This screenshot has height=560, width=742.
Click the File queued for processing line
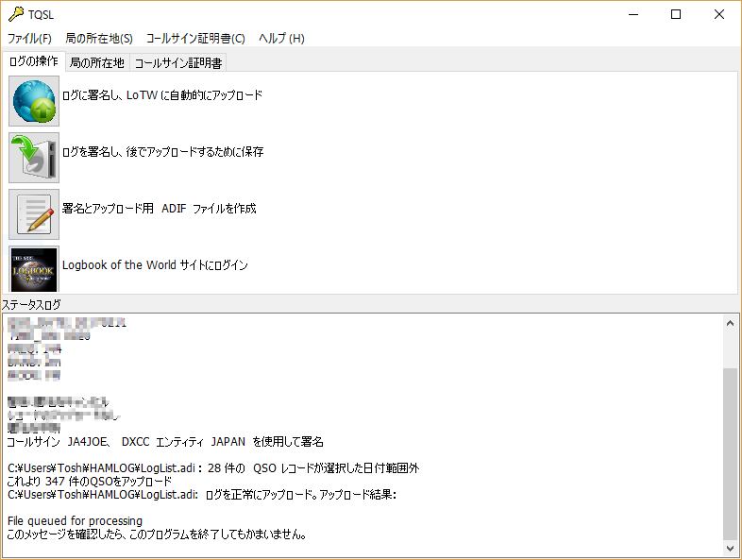pyautogui.click(x=75, y=521)
